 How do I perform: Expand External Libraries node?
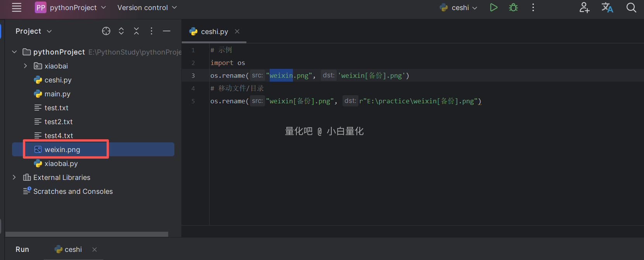(x=14, y=177)
